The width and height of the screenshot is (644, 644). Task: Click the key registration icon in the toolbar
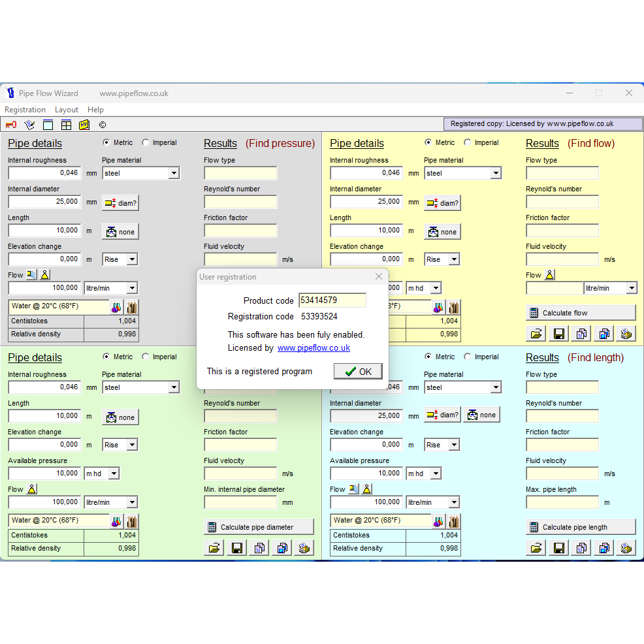click(x=11, y=125)
